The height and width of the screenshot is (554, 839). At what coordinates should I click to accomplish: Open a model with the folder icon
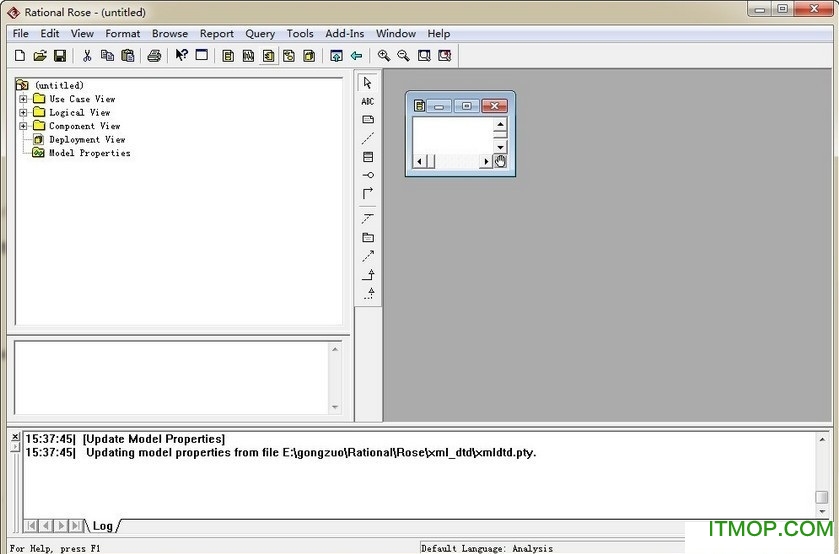[x=40, y=56]
